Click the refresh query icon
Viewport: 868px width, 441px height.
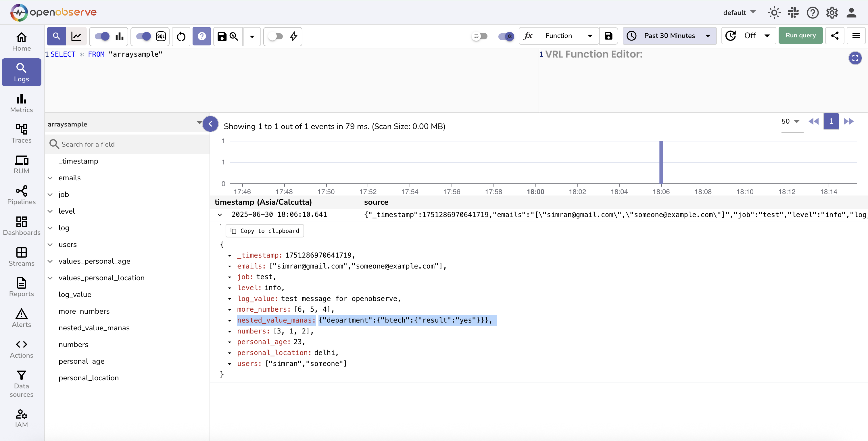tap(181, 37)
